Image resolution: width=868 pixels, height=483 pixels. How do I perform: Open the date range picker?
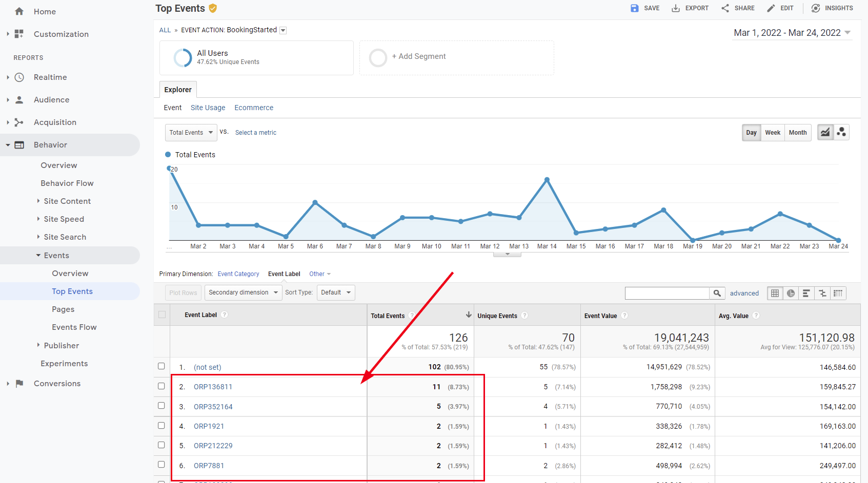pyautogui.click(x=792, y=33)
